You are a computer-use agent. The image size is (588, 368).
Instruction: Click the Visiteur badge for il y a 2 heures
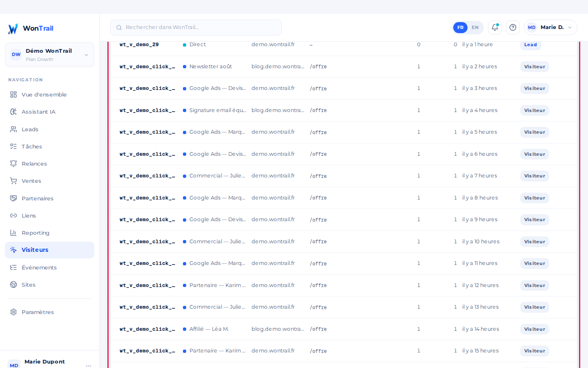535,67
